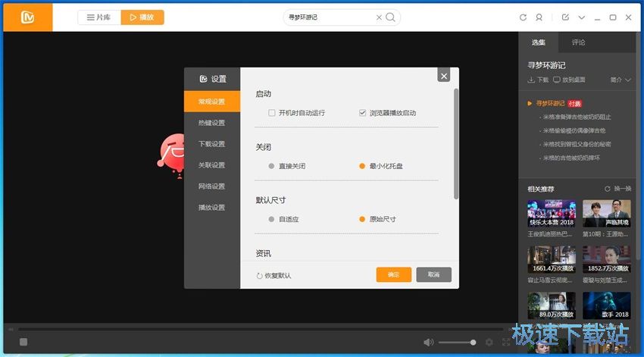The image size is (644, 357).
Task: Choose 原始尺寸 default size option
Action: pos(362,219)
